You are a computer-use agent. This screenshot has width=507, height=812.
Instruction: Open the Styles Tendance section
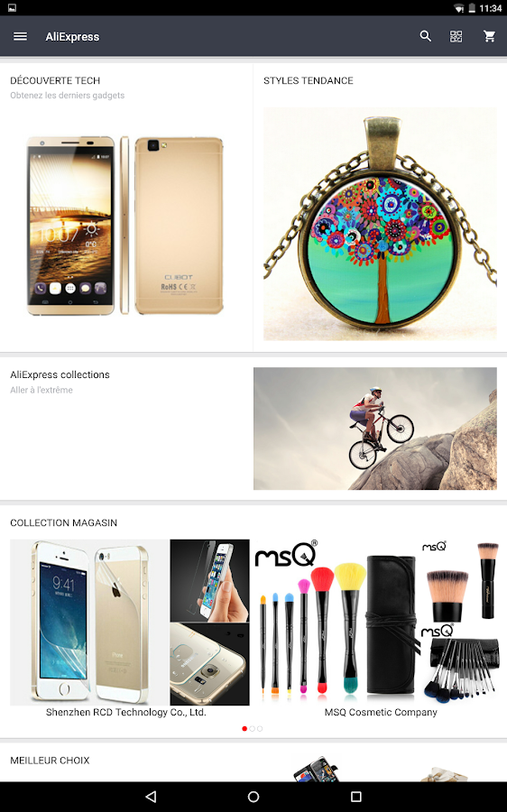(309, 80)
